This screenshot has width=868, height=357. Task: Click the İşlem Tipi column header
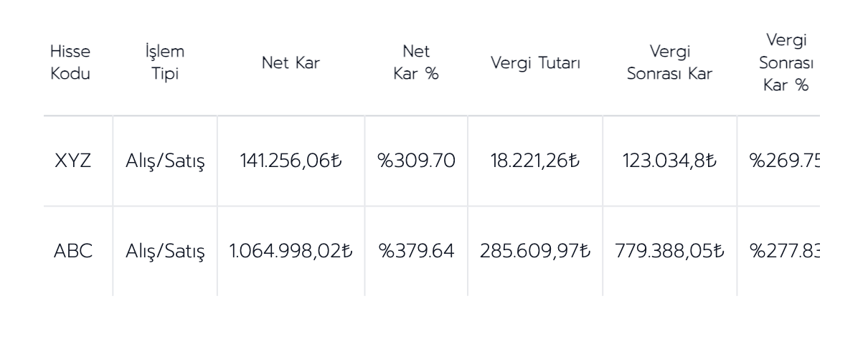(x=165, y=62)
